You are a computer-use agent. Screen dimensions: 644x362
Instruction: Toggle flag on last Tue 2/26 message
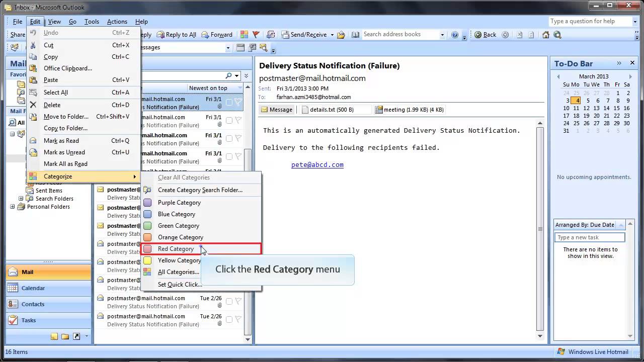pyautogui.click(x=238, y=320)
